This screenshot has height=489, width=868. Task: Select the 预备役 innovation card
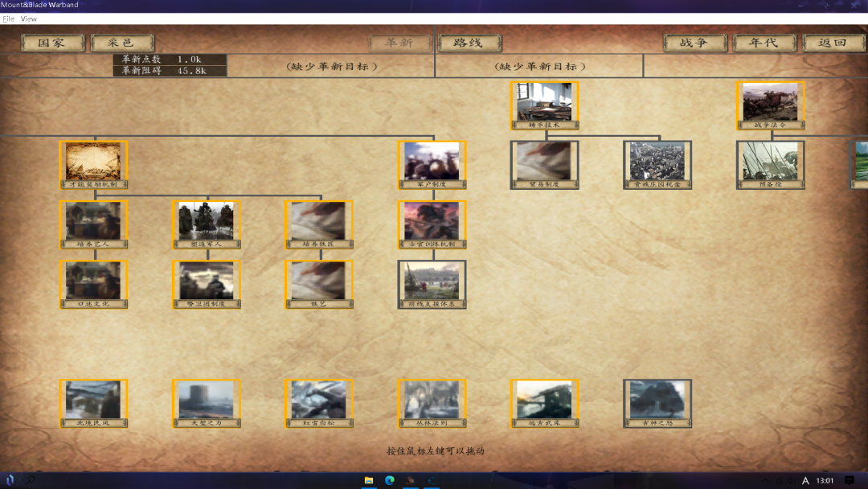[x=771, y=165]
